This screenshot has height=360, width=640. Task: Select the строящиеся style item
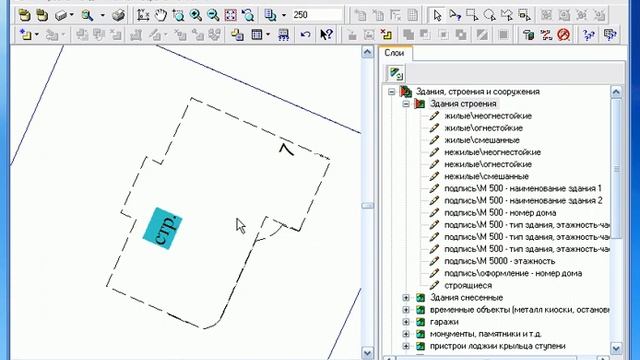click(468, 286)
